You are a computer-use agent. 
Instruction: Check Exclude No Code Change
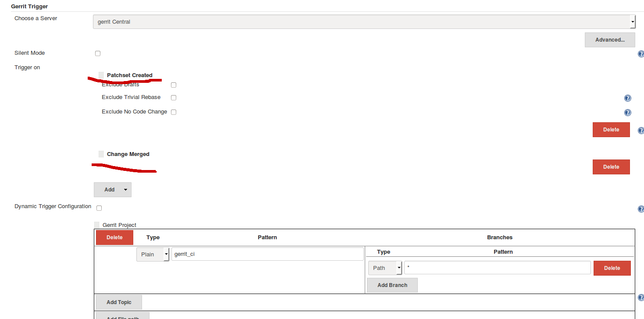[x=174, y=112]
